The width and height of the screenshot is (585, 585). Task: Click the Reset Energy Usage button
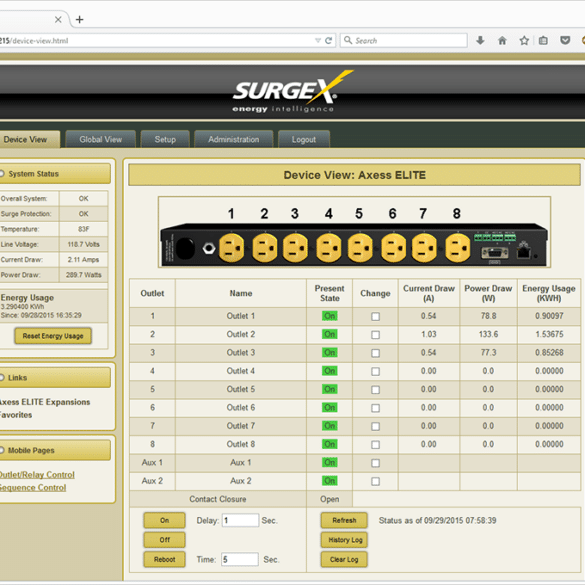coord(53,336)
